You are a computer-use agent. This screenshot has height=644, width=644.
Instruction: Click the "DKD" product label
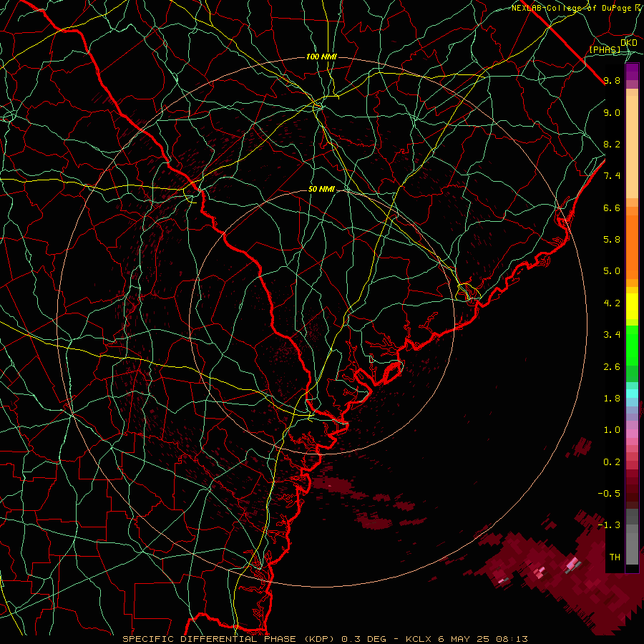[629, 43]
